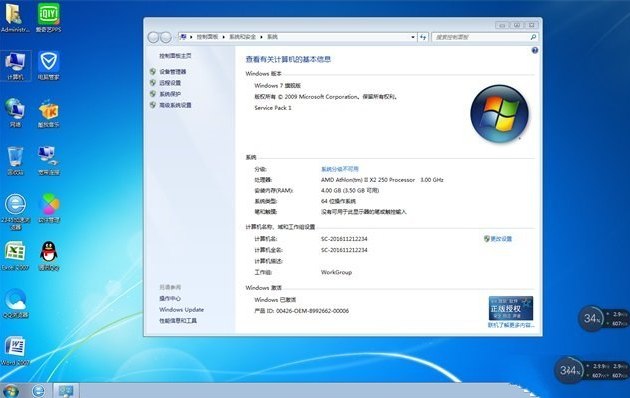Open the address bar history dropdown arrow
630x398 pixels.
[413, 37]
